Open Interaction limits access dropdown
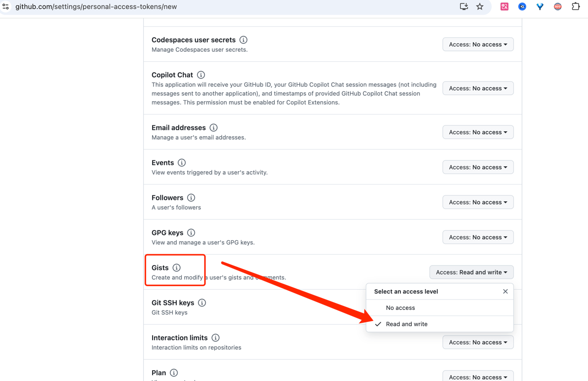Screen dimensions: 588x381 pos(478,342)
